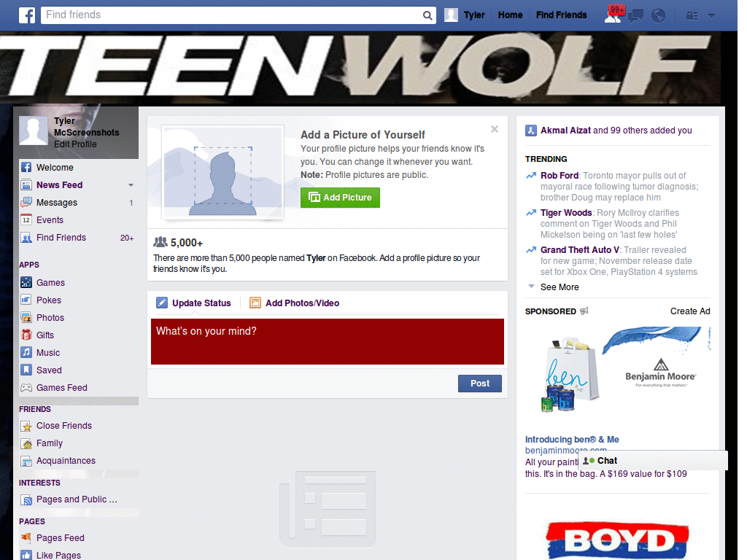This screenshot has height=560, width=747.
Task: Click the green Add Picture button
Action: coord(340,197)
